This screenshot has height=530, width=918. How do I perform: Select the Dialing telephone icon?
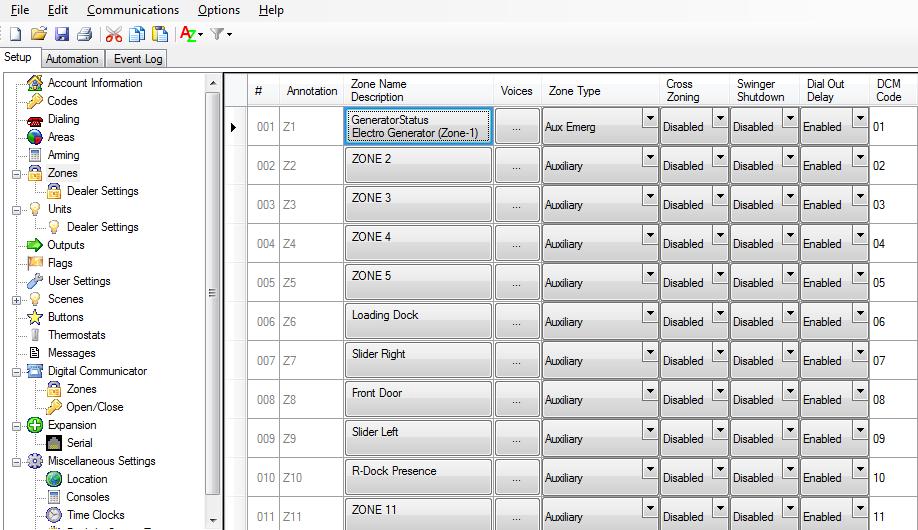coord(35,120)
